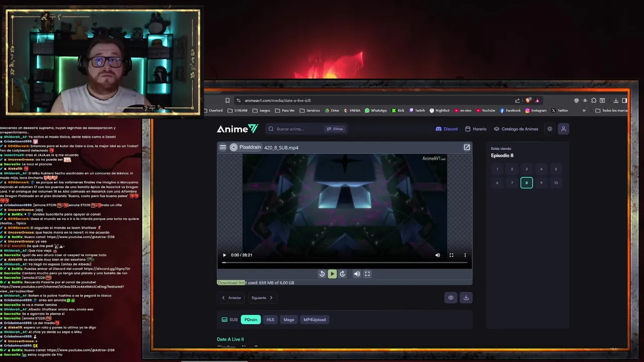
Task: Open the Twitch bookmark
Action: [x=417, y=111]
